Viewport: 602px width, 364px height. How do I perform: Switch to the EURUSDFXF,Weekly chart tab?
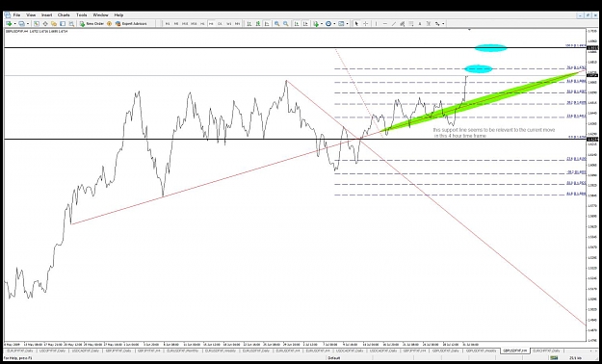[x=221, y=351]
